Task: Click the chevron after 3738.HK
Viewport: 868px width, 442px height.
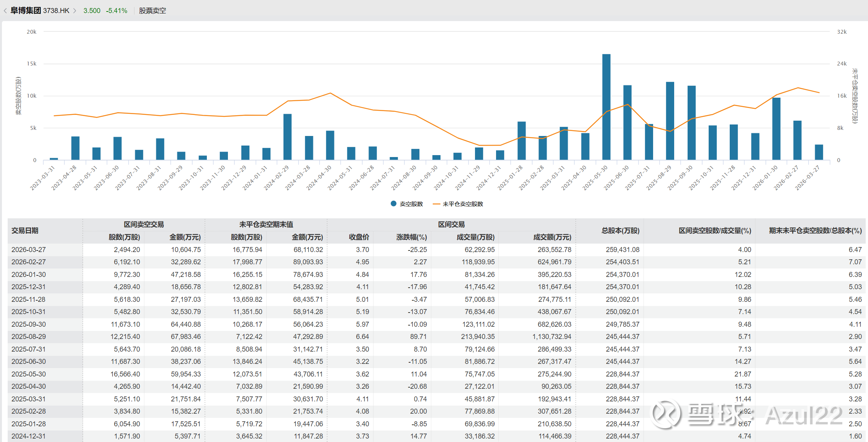Action: pyautogui.click(x=75, y=11)
